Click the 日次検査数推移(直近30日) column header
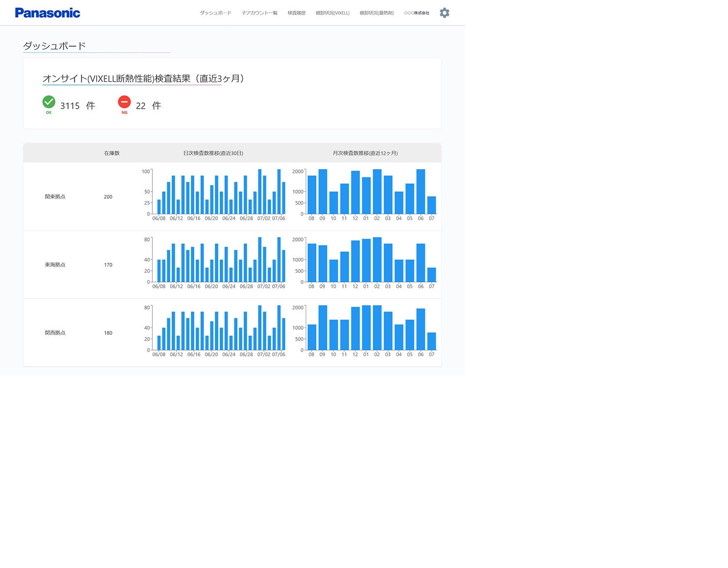The image size is (728, 568). [213, 153]
